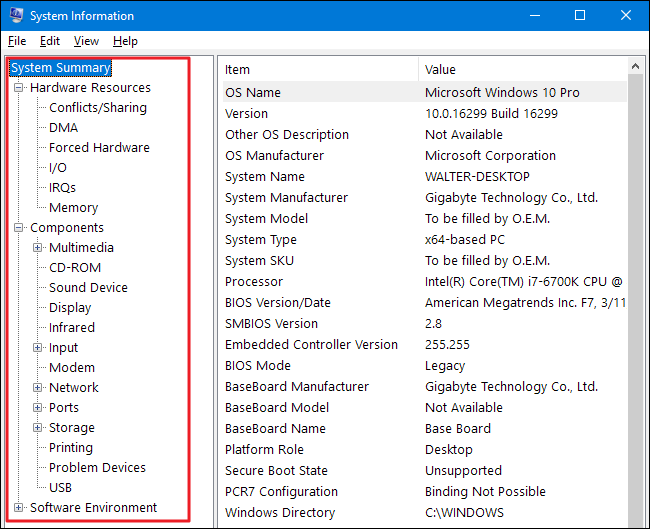Select System Summary in the tree
Image resolution: width=650 pixels, height=529 pixels.
point(61,68)
